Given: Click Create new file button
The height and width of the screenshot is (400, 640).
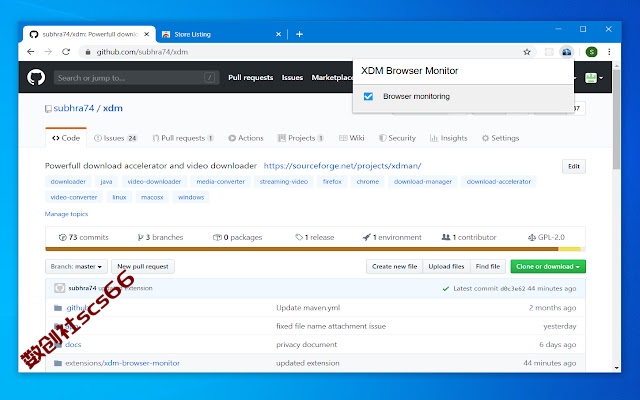Looking at the screenshot, I should click(x=394, y=267).
